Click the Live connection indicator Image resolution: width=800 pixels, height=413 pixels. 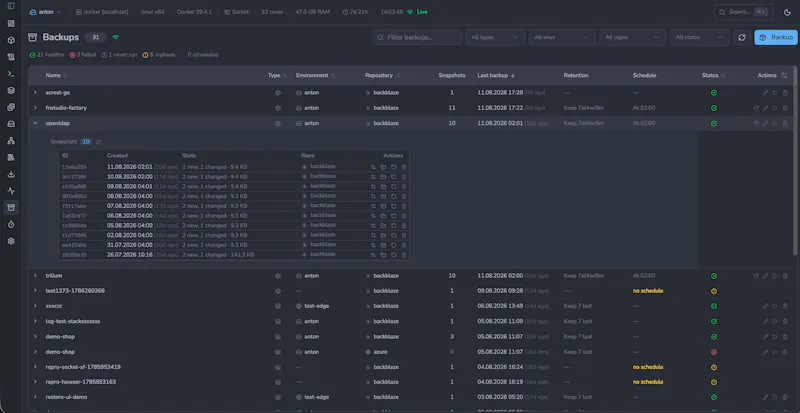[417, 12]
